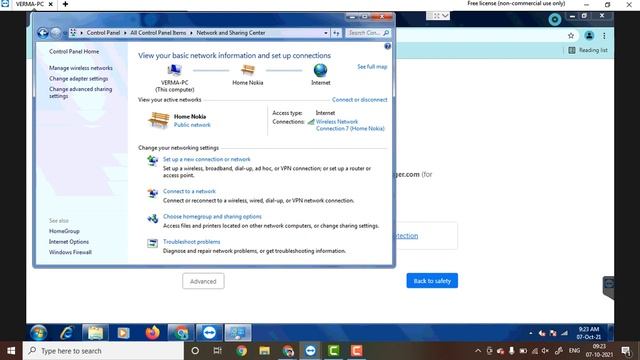
Task: Click the orange Camtasia icon on local taskbar
Action: pyautogui.click(x=356, y=351)
